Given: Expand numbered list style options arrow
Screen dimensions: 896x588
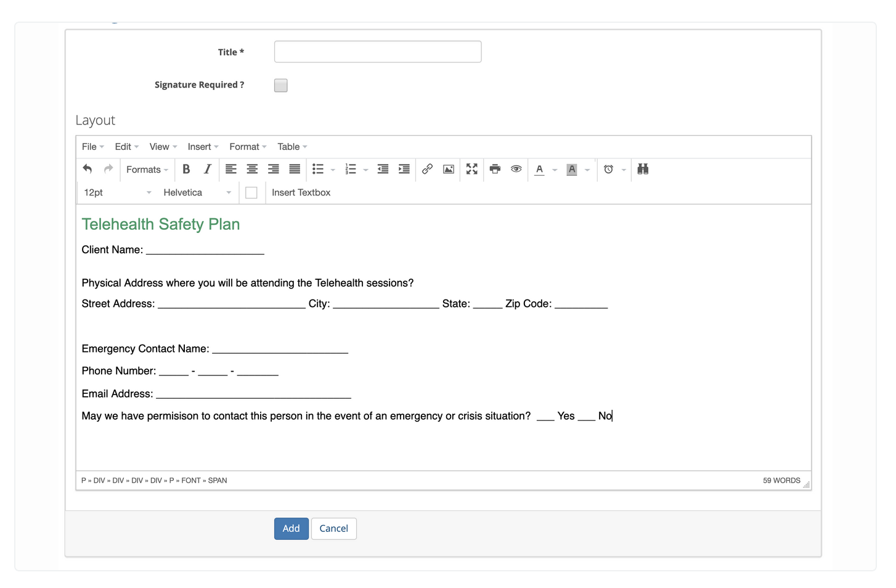Looking at the screenshot, I should 365,169.
